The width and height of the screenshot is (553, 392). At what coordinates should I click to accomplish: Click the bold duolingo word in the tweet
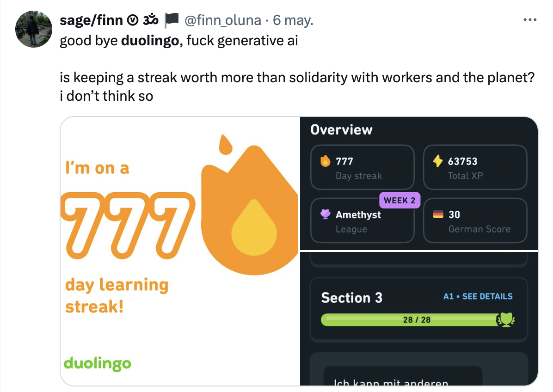150,41
